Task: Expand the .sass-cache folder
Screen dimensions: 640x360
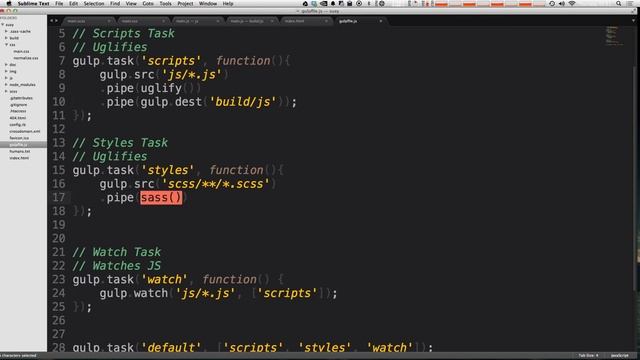Action: pyautogui.click(x=6, y=31)
